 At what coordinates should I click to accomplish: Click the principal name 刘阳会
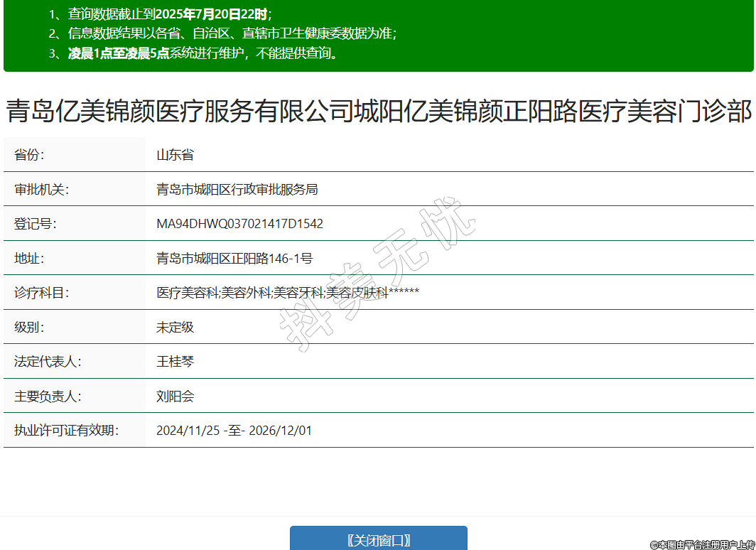click(x=175, y=397)
